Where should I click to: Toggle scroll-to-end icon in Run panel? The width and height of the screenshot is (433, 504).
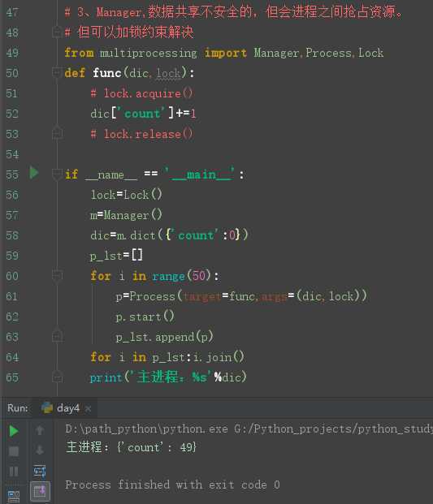(x=40, y=491)
